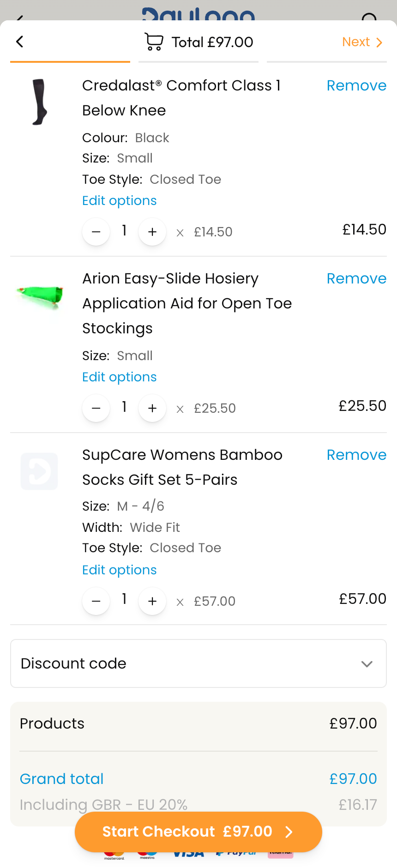Expand the Discount code section
The image size is (397, 868).
click(x=198, y=663)
